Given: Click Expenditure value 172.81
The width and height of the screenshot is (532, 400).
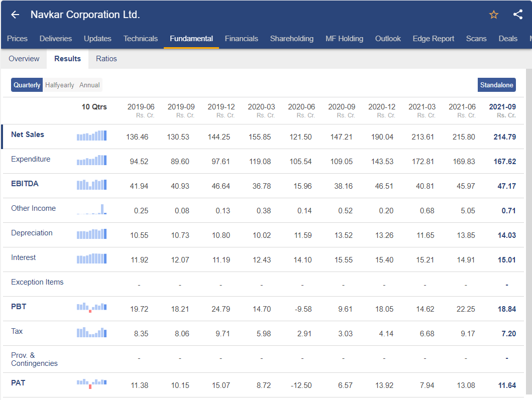Looking at the screenshot, I should [423, 162].
